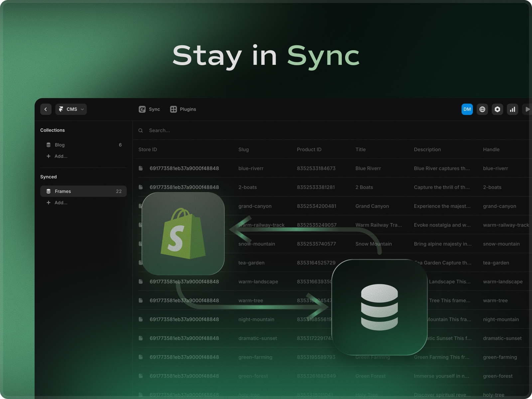The width and height of the screenshot is (532, 399).
Task: Open the settings hexagon icon
Action: click(497, 109)
